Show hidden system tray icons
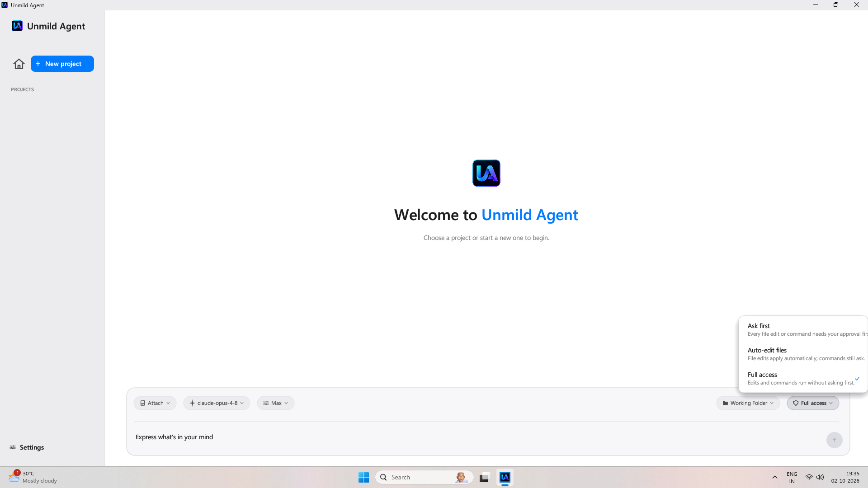The image size is (868, 488). tap(775, 477)
